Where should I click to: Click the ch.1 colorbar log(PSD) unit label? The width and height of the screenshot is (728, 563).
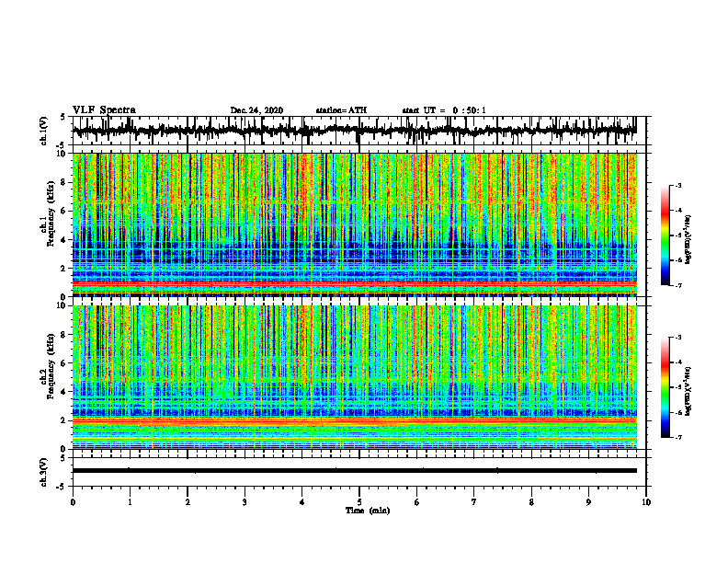[688, 240]
